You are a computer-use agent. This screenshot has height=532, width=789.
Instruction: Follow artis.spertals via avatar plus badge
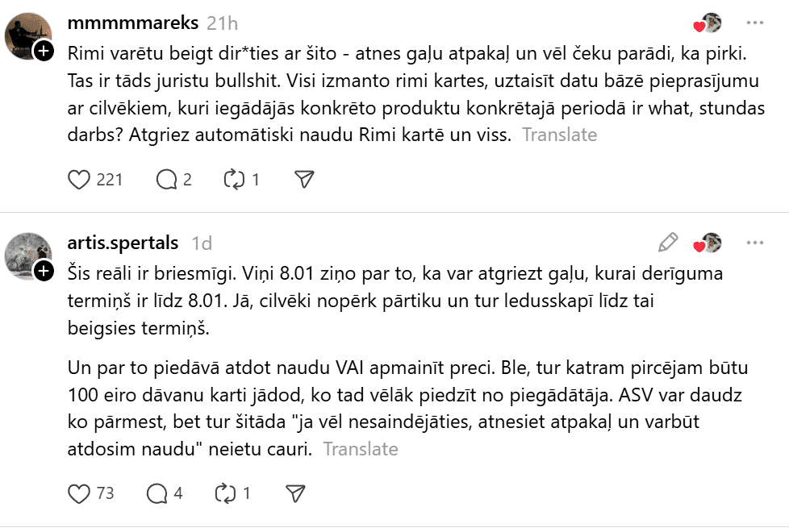coord(44,270)
